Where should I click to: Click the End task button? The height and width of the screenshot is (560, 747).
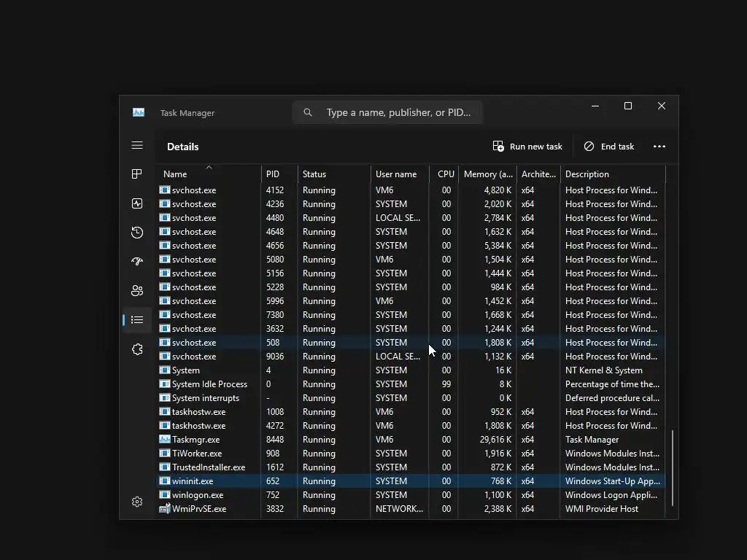(x=609, y=146)
